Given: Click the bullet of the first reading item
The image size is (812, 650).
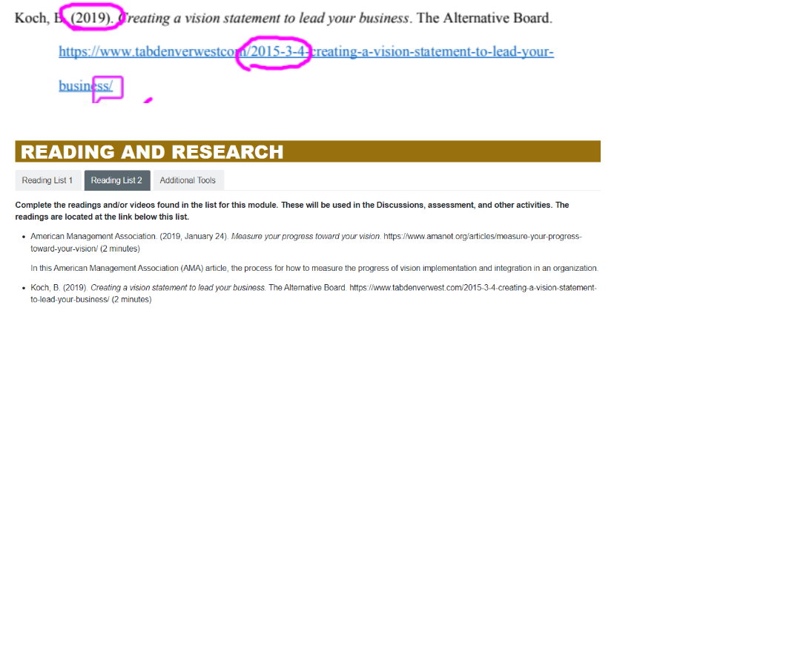Looking at the screenshot, I should (x=23, y=236).
